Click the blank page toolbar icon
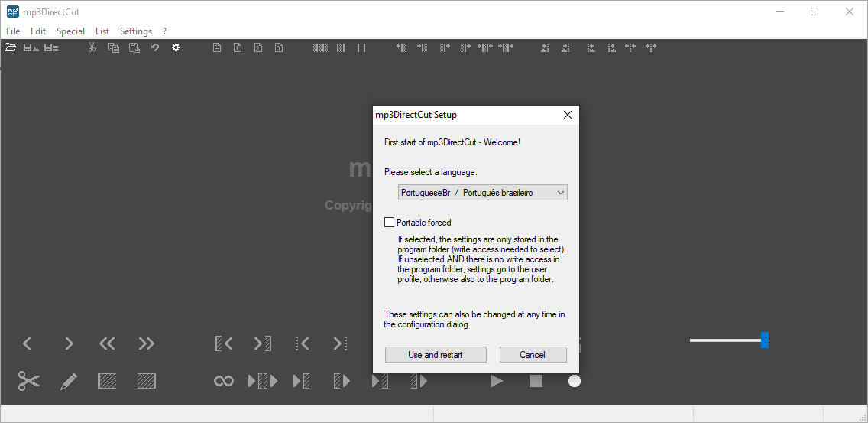Viewport: 868px width, 423px height. click(x=217, y=47)
